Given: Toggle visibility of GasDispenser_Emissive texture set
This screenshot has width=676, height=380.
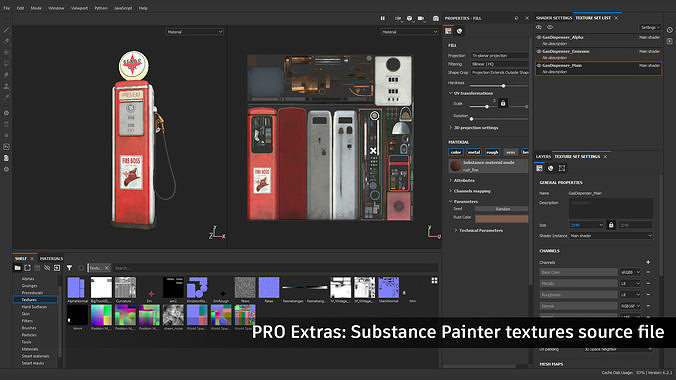Looking at the screenshot, I should [539, 51].
